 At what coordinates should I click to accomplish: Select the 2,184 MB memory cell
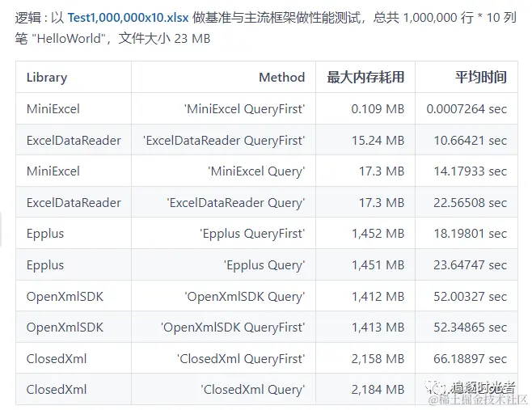(x=365, y=389)
